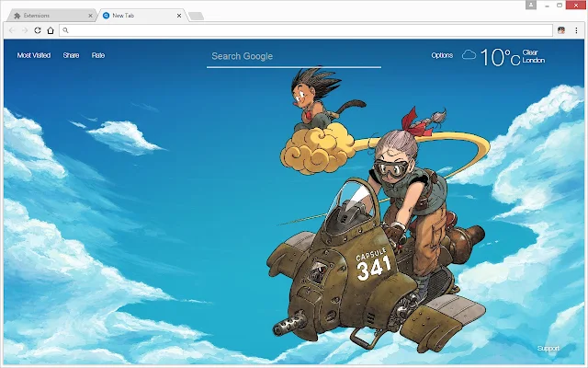Open the Most Visited list
588x368 pixels.
point(34,55)
